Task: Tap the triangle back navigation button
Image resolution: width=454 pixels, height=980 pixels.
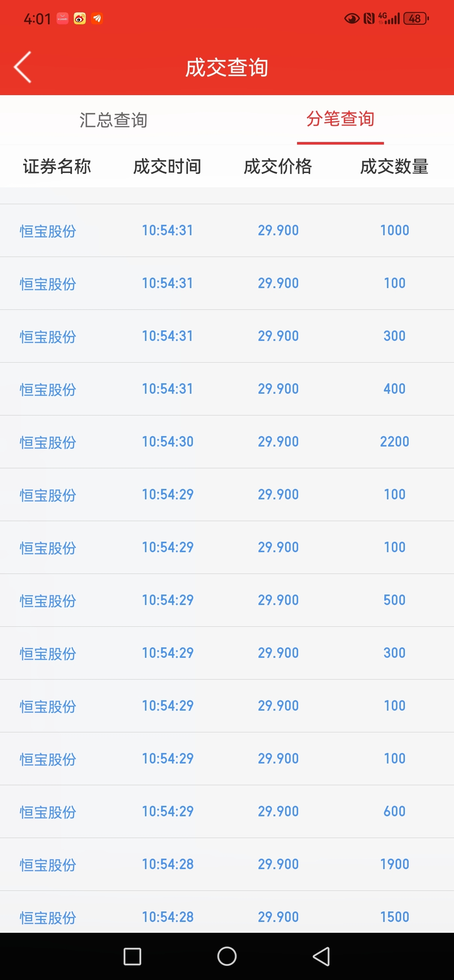Action: tap(321, 956)
